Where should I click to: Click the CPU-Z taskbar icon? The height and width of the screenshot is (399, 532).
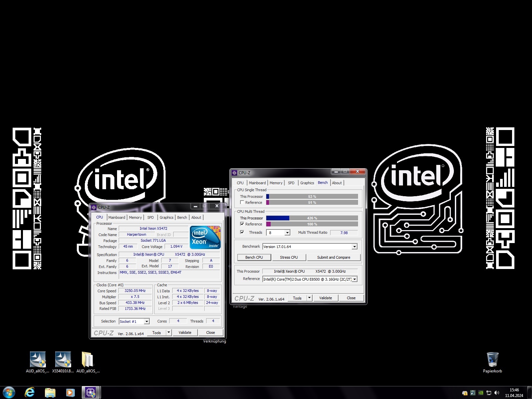coord(90,392)
